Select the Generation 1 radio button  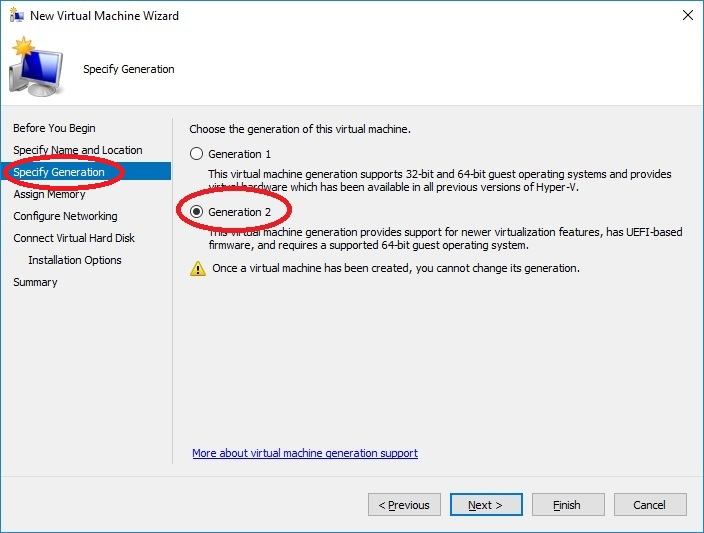197,154
